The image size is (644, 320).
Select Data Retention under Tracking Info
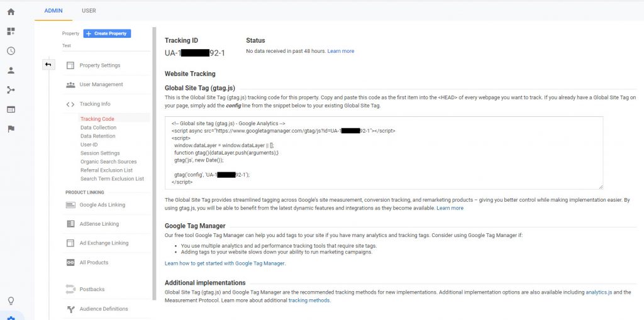[97, 136]
